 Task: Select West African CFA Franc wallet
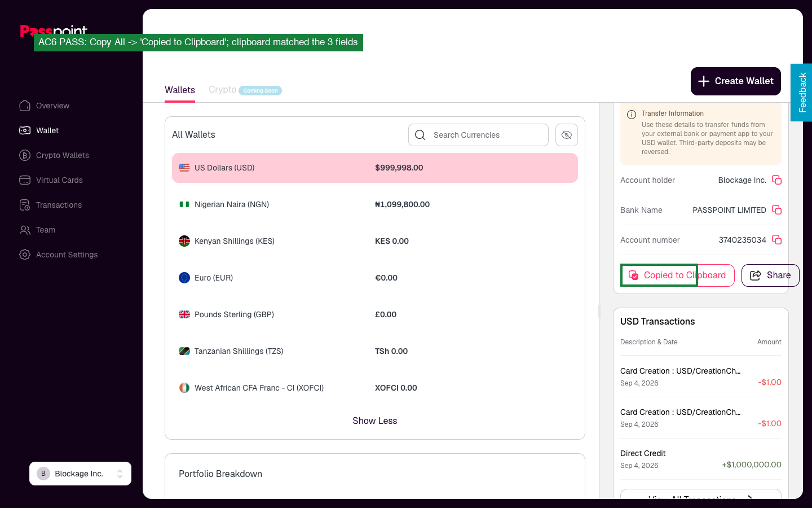(x=375, y=388)
